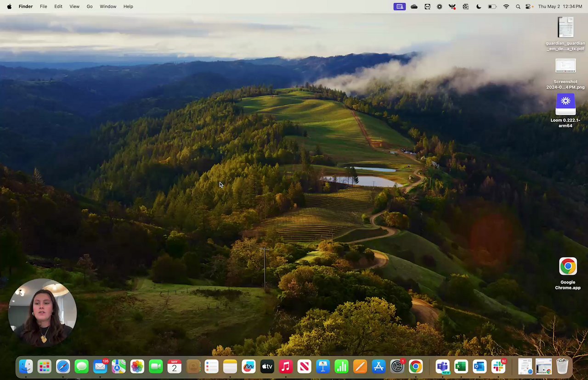Screen dimensions: 588x380
Task: Open the date and time notification panel
Action: [x=560, y=6]
